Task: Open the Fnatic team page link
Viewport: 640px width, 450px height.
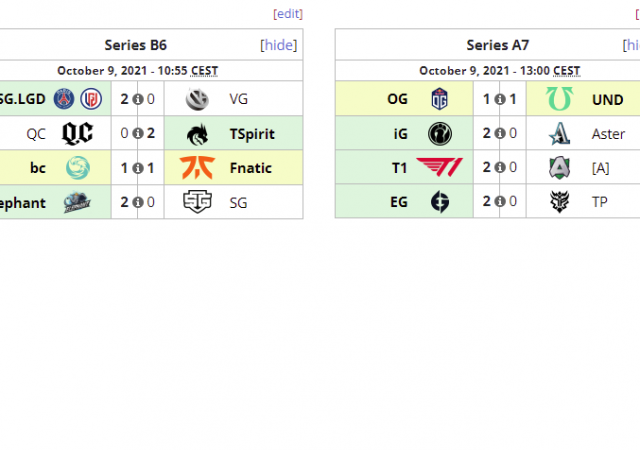Action: [250, 167]
